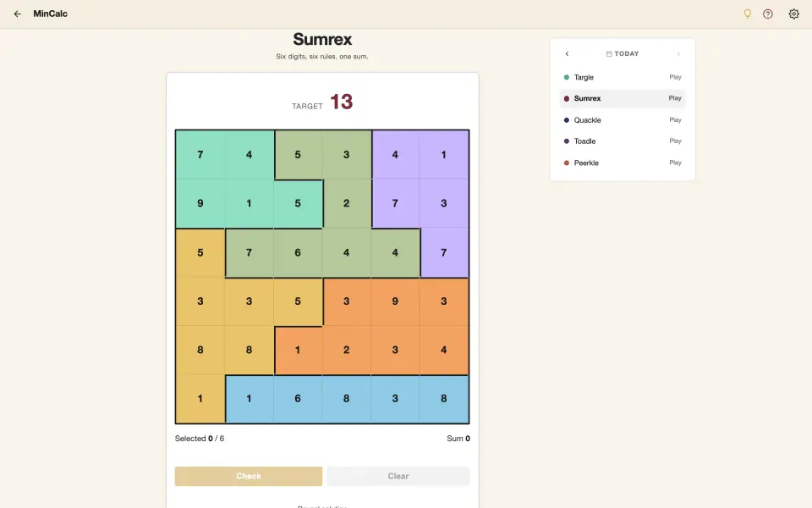Select the 7 in the teal region
Screen dimensions: 812x508
pyautogui.click(x=200, y=155)
